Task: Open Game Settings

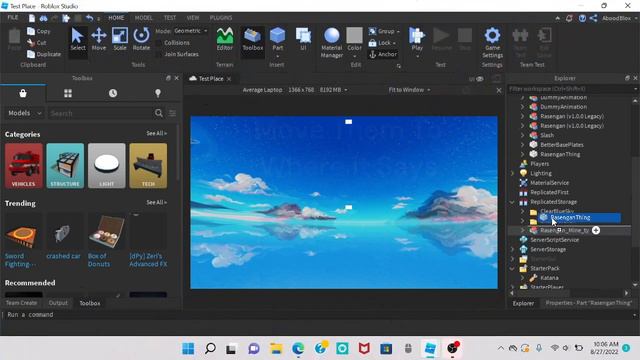Action: point(492,42)
